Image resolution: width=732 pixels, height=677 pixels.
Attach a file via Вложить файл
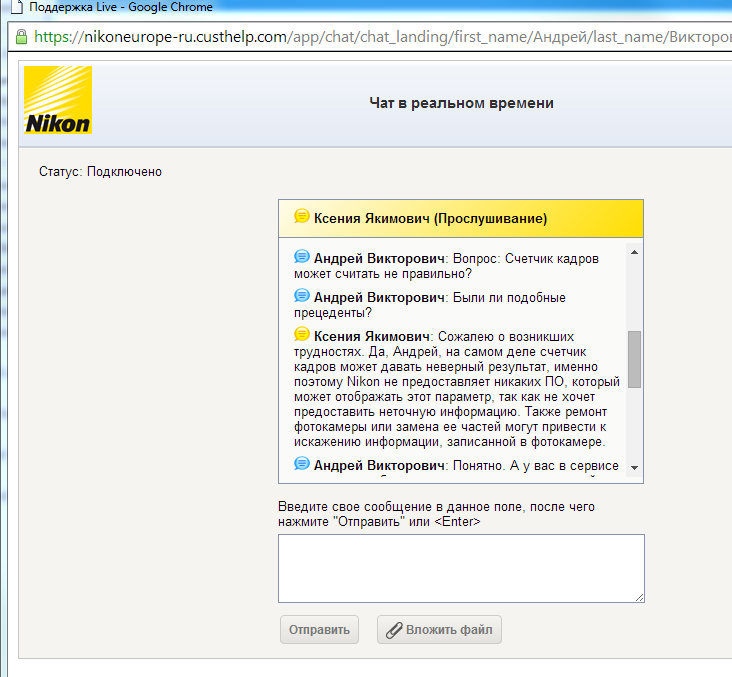(x=439, y=630)
